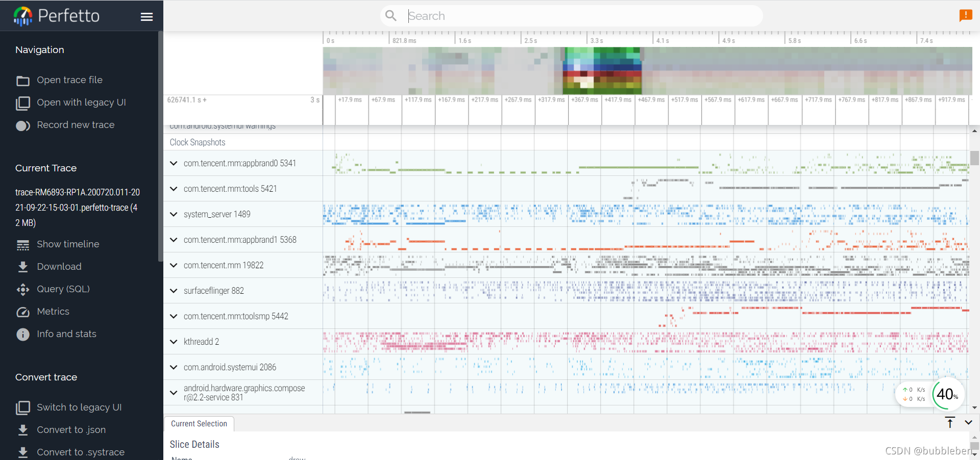Collapse details panel with chevron icon
Screen dimensions: 980x460
point(968,422)
